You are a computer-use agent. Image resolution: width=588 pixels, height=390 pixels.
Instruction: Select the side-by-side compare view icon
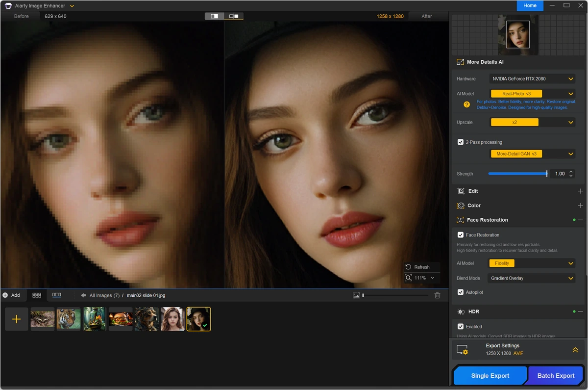234,16
